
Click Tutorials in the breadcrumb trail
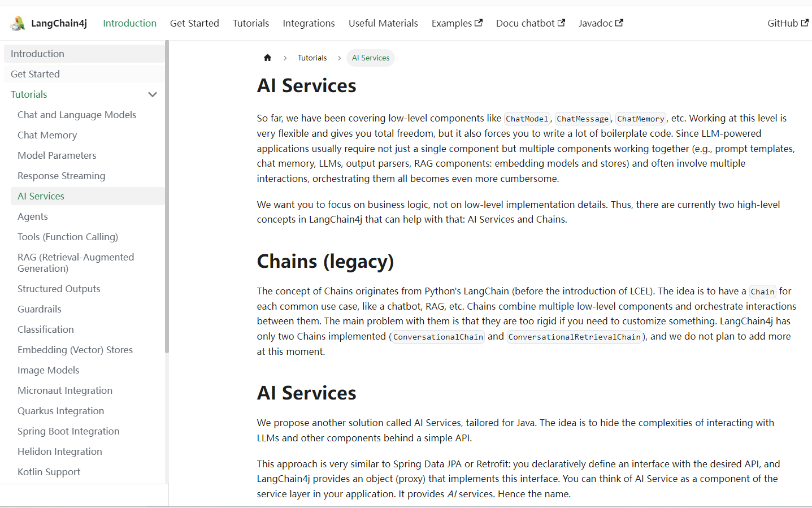pyautogui.click(x=312, y=58)
